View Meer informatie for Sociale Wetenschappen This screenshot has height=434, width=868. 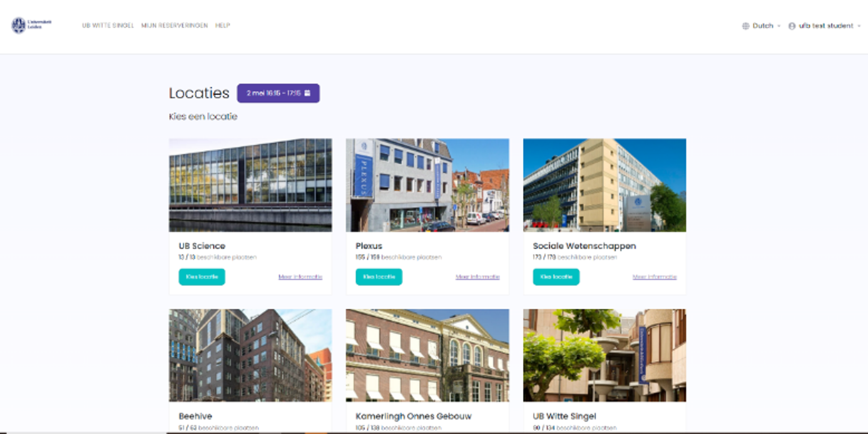pyautogui.click(x=655, y=277)
